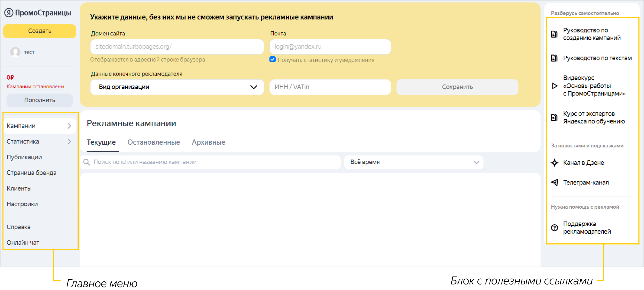
Task: Open Справка in the sidebar
Action: [19, 227]
